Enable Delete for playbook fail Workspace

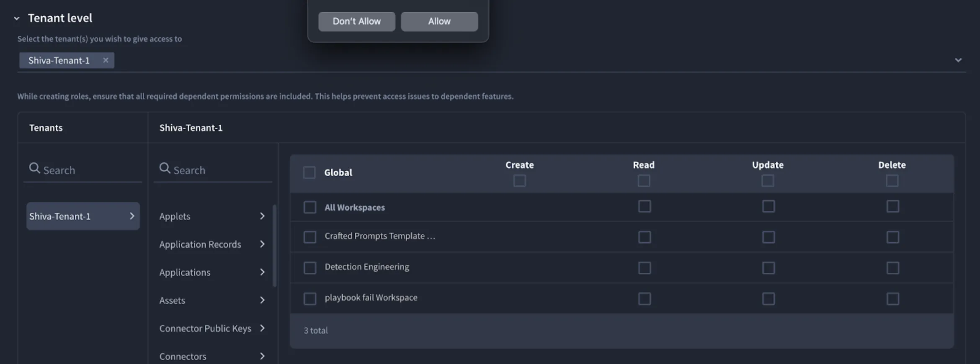point(892,299)
